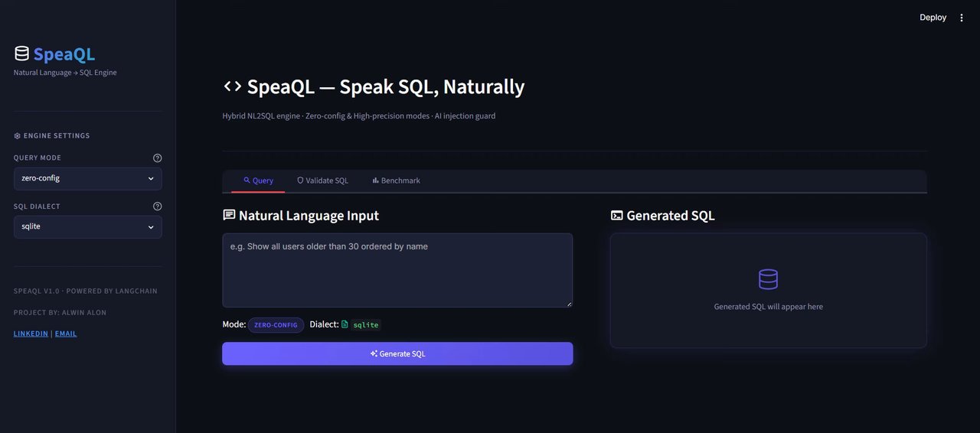
Task: Click the 'Natural Language → SQL Engine' subtitle
Action: [65, 73]
